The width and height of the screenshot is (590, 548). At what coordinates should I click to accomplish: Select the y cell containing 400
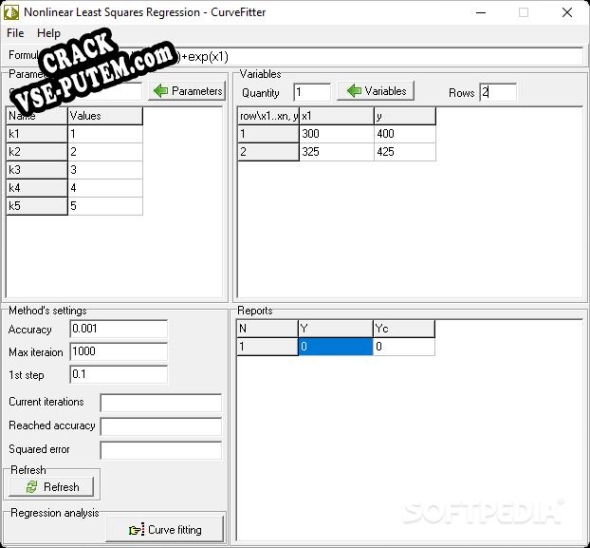coord(405,134)
